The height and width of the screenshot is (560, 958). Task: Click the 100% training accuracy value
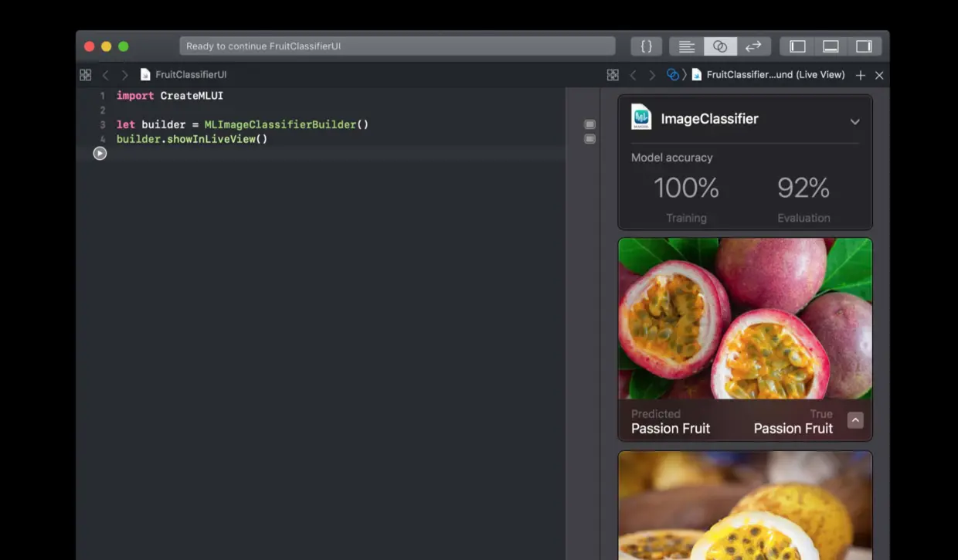pos(686,188)
